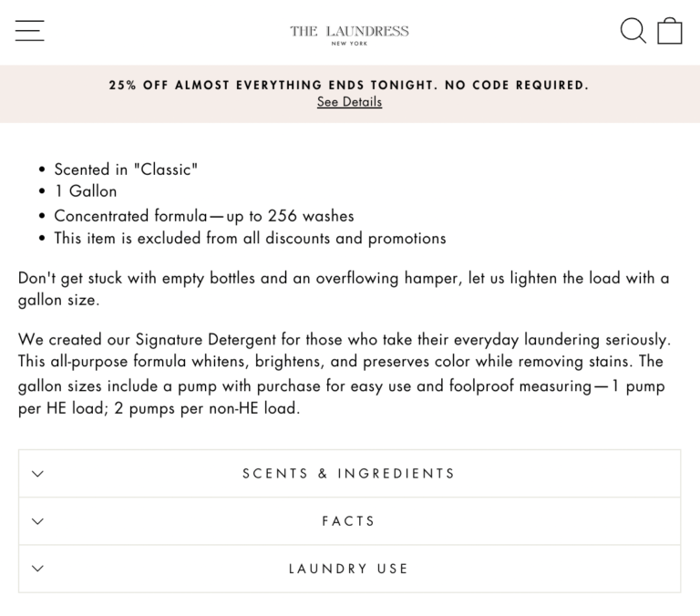Click the Signature Detergent description paragraph
700x616 pixels.
[343, 363]
